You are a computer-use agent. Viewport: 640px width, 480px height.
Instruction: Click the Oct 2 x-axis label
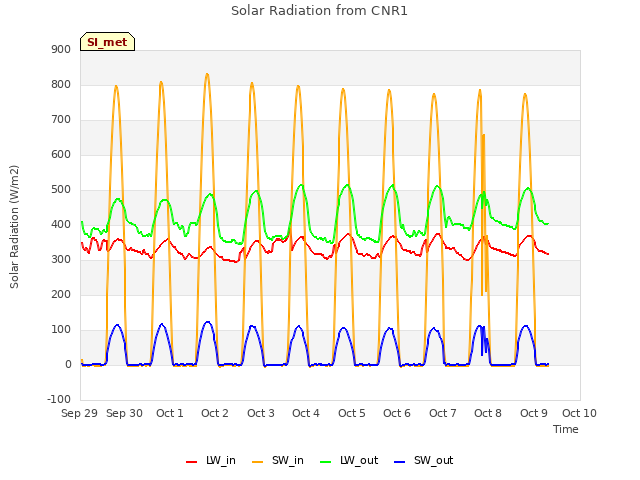click(215, 413)
